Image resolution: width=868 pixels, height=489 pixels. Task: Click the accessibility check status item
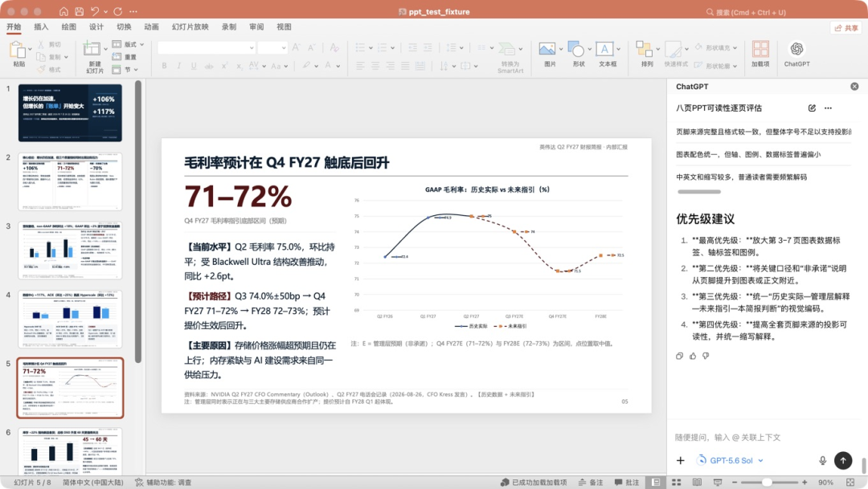click(163, 483)
